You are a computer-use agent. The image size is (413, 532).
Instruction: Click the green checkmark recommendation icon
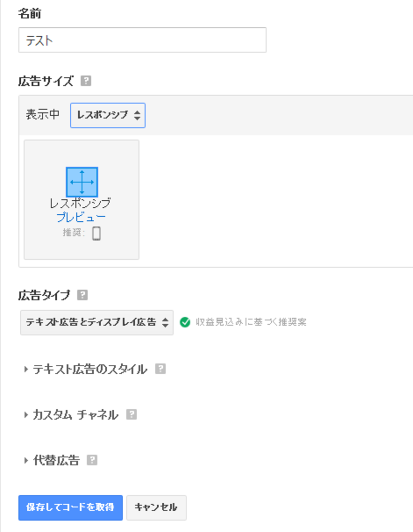coord(185,322)
